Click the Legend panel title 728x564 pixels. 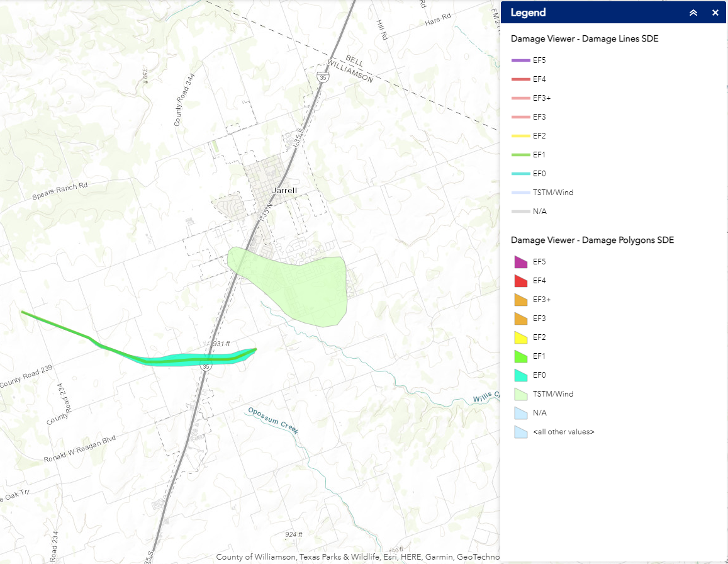click(x=528, y=13)
